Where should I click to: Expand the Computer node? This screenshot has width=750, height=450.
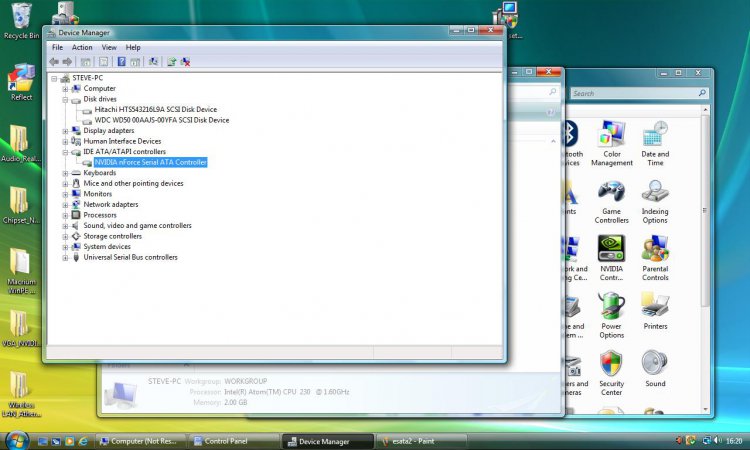(x=65, y=89)
